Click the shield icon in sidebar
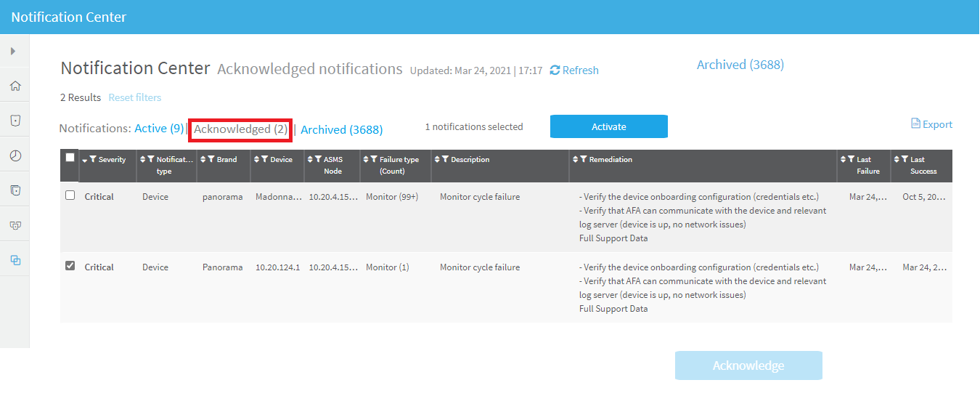This screenshot has width=980, height=396. point(15,121)
